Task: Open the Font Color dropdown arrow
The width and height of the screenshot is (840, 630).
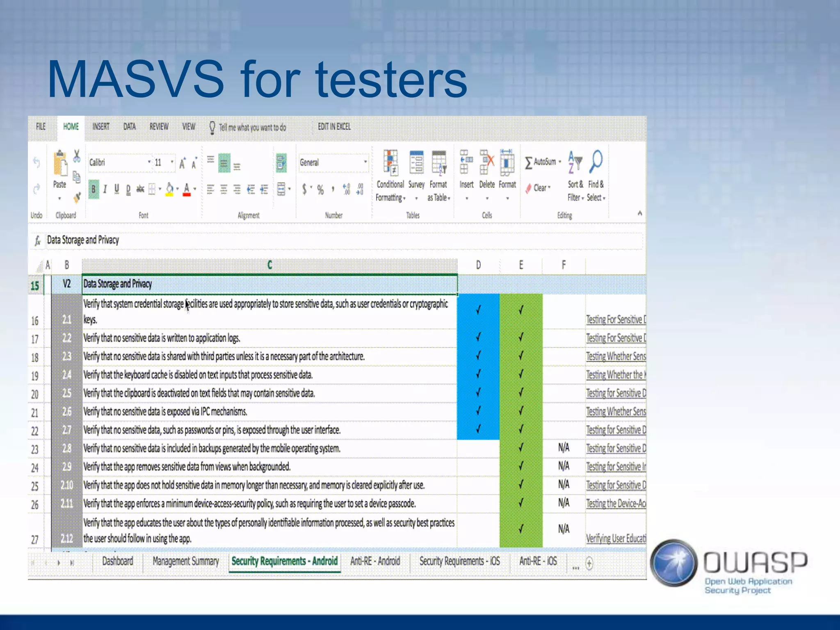Action: 195,189
